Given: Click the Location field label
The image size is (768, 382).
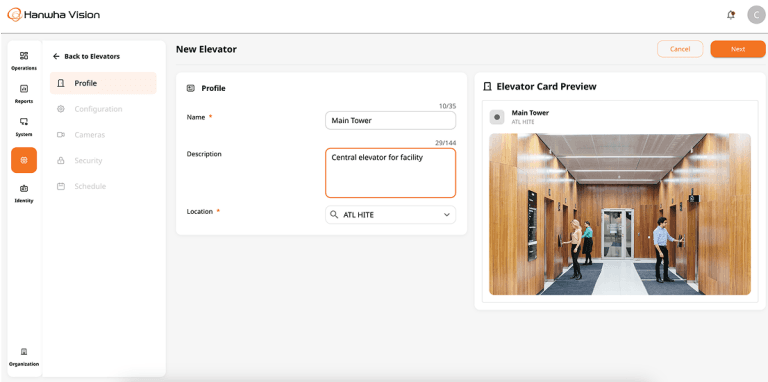Looking at the screenshot, I should (200, 212).
